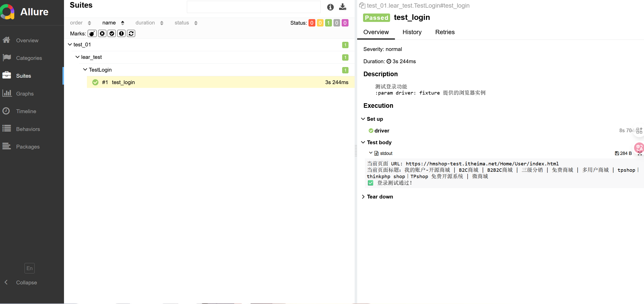Copy test full name clipboard icon

(362, 5)
